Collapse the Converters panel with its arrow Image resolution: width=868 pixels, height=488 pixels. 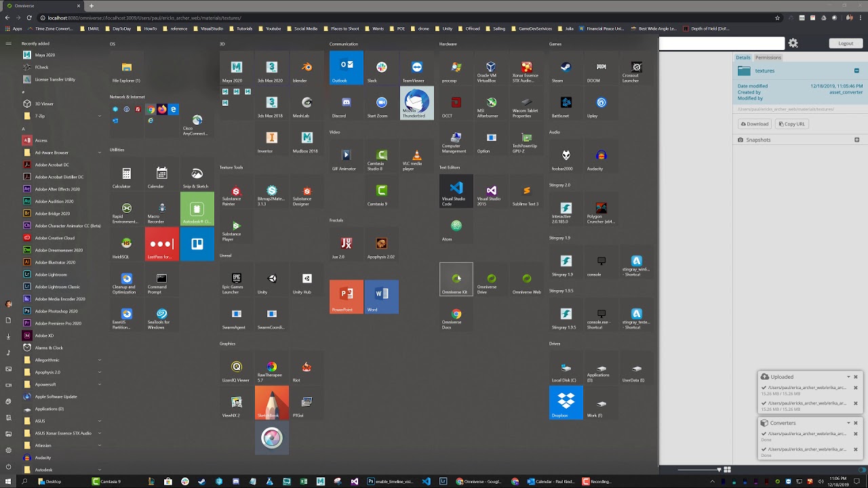pyautogui.click(x=848, y=423)
